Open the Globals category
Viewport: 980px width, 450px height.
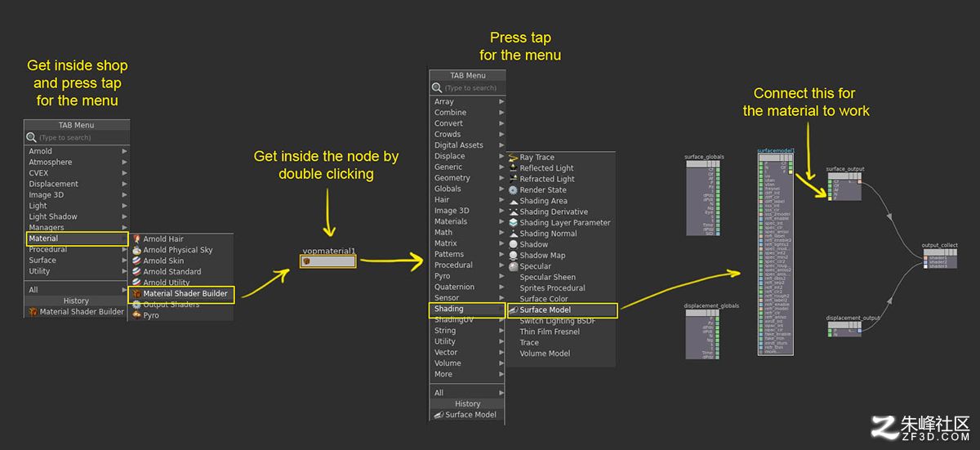point(468,189)
